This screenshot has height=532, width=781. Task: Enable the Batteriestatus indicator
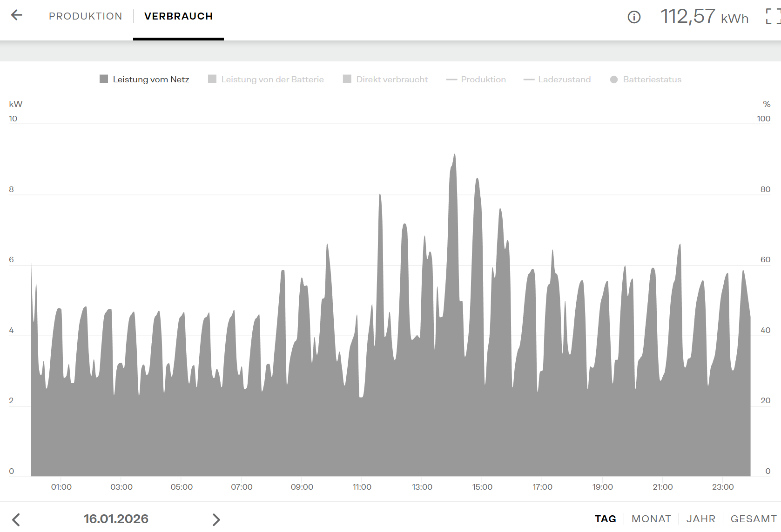(646, 80)
